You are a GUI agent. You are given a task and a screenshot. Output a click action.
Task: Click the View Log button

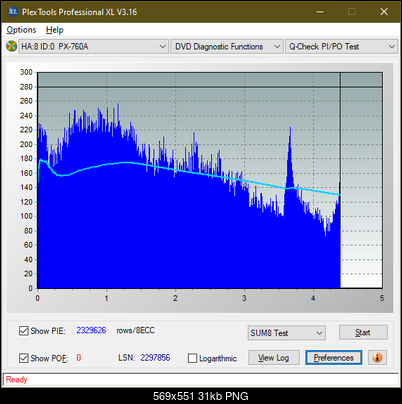click(274, 358)
